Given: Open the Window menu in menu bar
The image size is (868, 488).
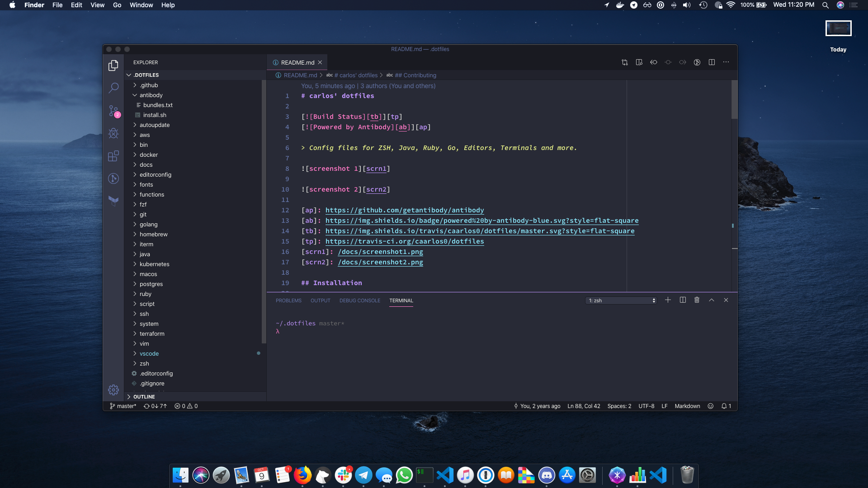Looking at the screenshot, I should 141,5.
